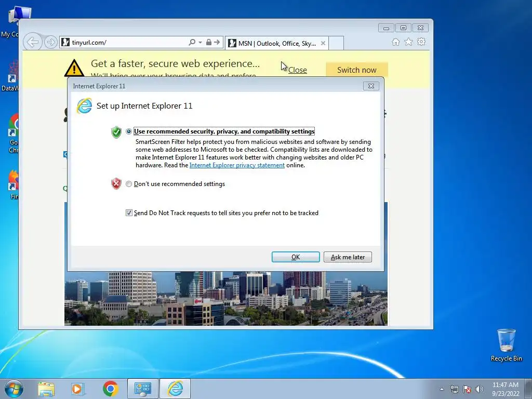Screen dimensions: 532x399
Task: Click the Internet Explorer logo in dialog
Action: (x=85, y=106)
